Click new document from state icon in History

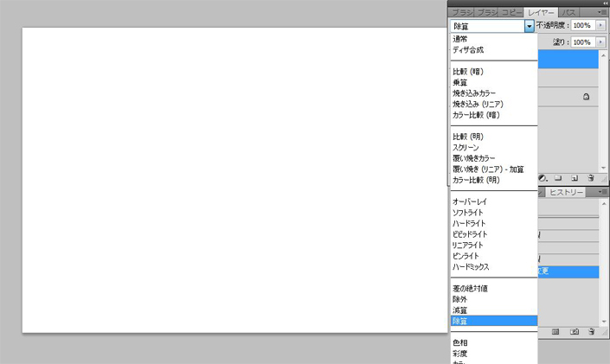point(555,332)
